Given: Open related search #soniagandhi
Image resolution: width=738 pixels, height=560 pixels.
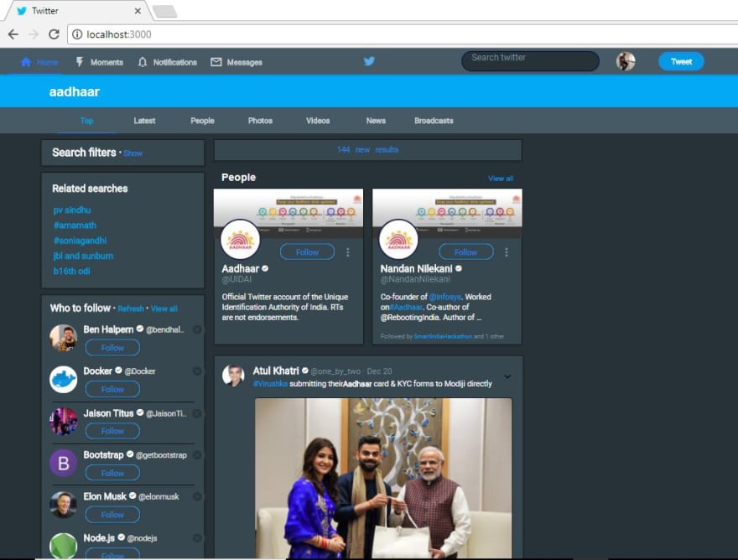Looking at the screenshot, I should coord(80,241).
